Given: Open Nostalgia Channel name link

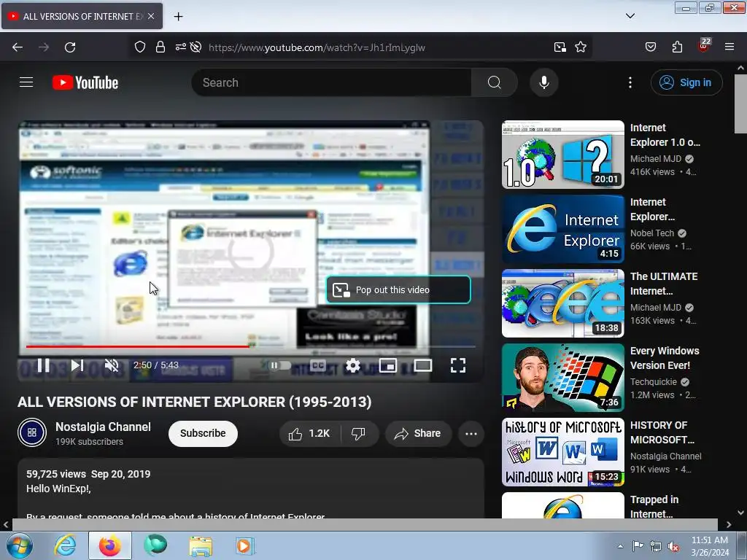Looking at the screenshot, I should [103, 427].
